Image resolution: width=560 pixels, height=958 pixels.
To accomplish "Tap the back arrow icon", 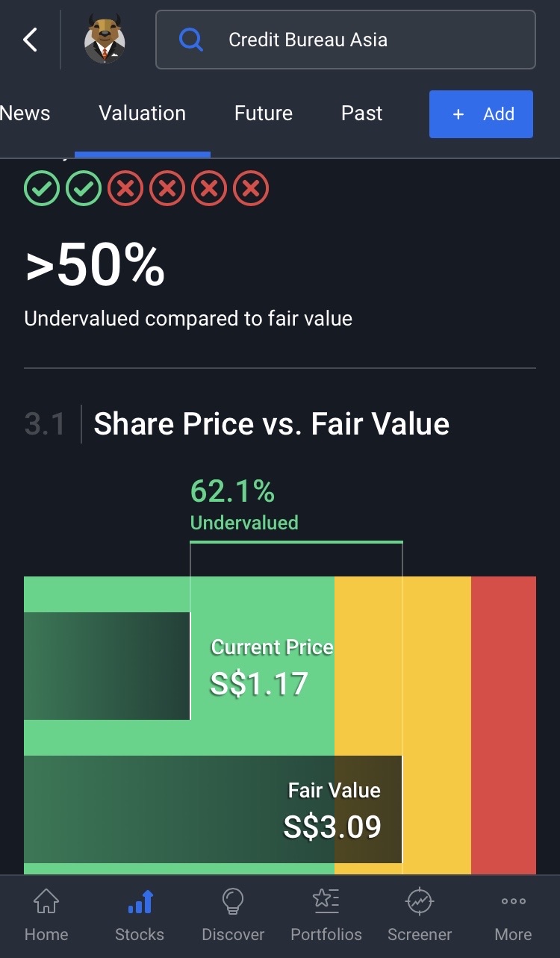I will pos(30,40).
